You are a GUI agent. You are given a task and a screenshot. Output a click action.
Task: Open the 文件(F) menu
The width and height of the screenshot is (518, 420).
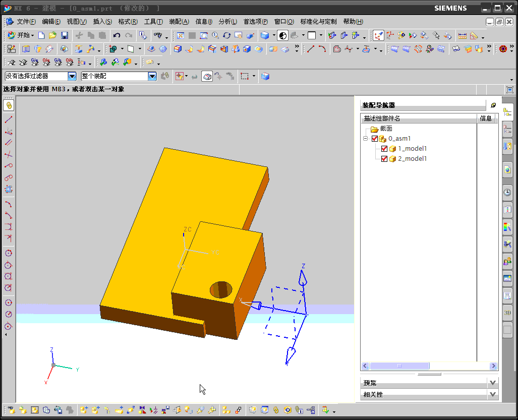[26, 22]
